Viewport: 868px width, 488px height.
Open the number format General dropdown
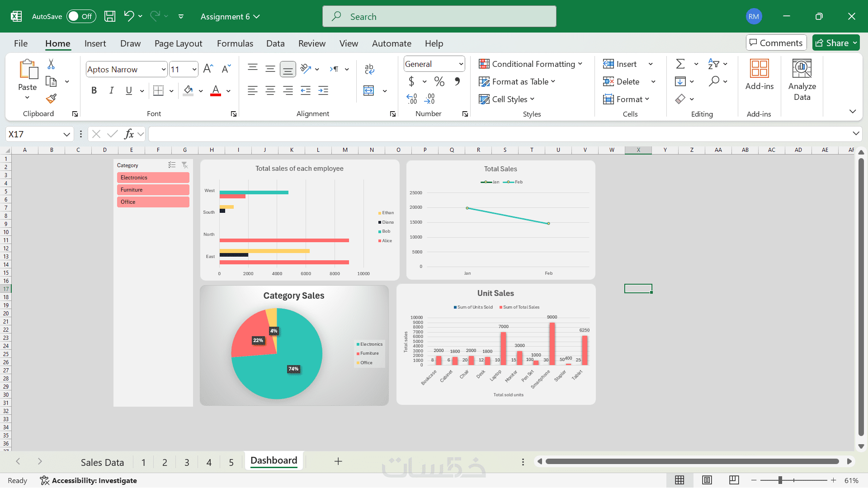[x=461, y=64]
